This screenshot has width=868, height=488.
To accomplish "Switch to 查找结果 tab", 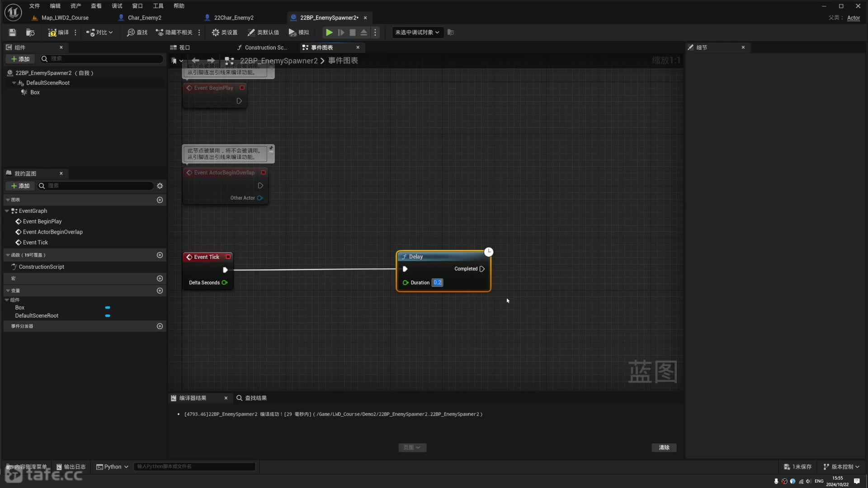I will [x=251, y=398].
